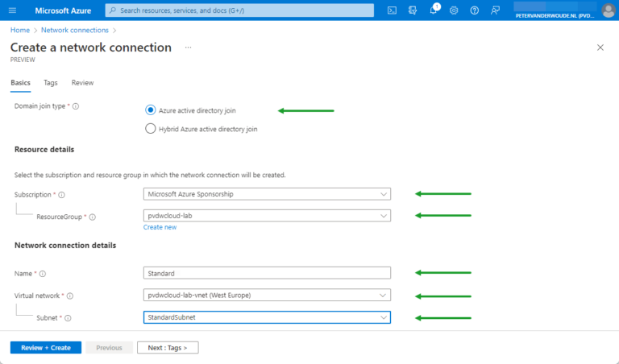Open the Directories and subscriptions filter

click(413, 10)
